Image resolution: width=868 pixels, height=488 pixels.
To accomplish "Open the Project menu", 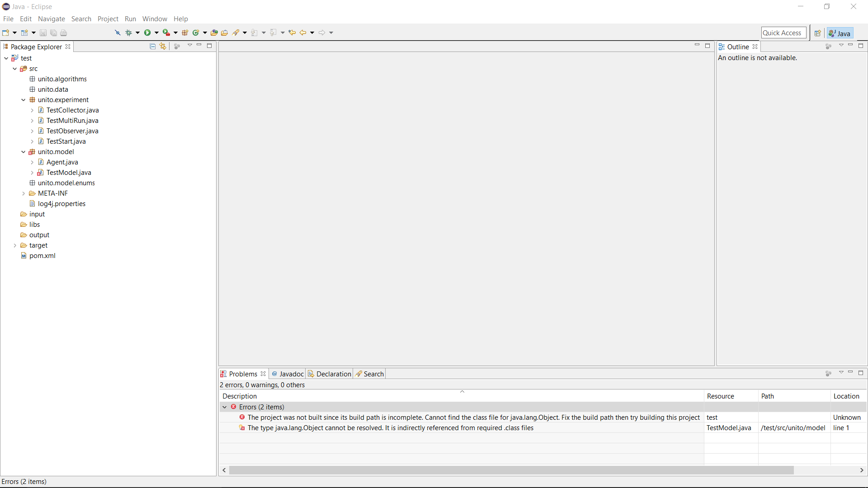I will (x=108, y=19).
